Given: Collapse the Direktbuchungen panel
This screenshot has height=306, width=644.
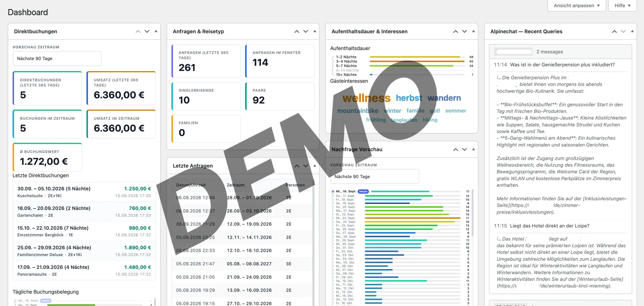Looking at the screenshot, I should pyautogui.click(x=156, y=32).
